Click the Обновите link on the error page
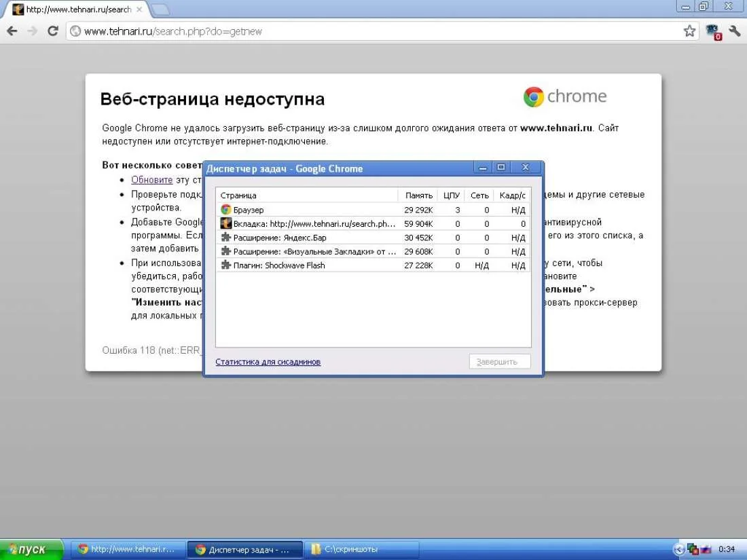The image size is (747, 560). tap(151, 180)
